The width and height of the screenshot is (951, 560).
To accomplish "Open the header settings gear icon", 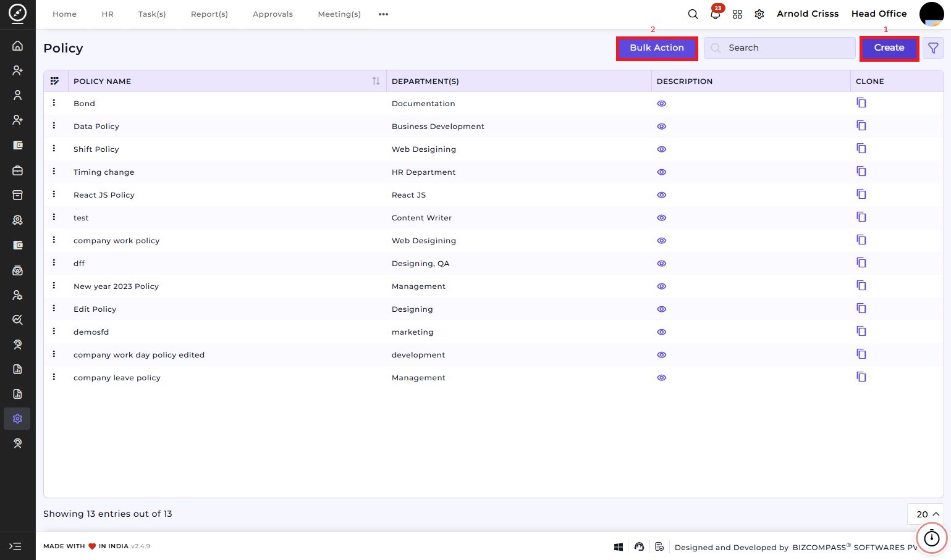I will [759, 14].
